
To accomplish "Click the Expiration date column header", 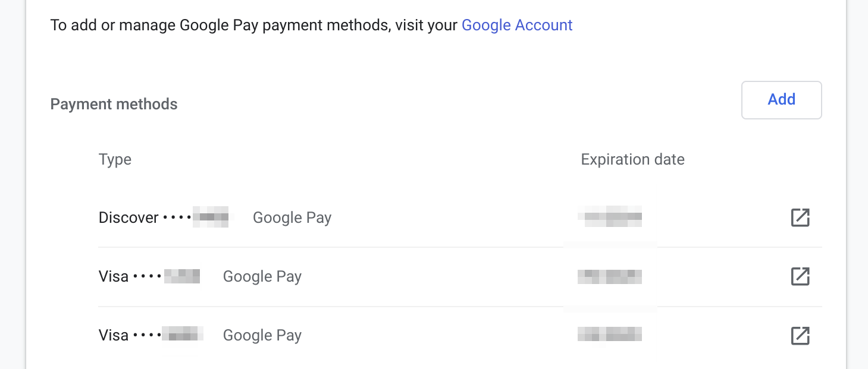I will coord(632,160).
